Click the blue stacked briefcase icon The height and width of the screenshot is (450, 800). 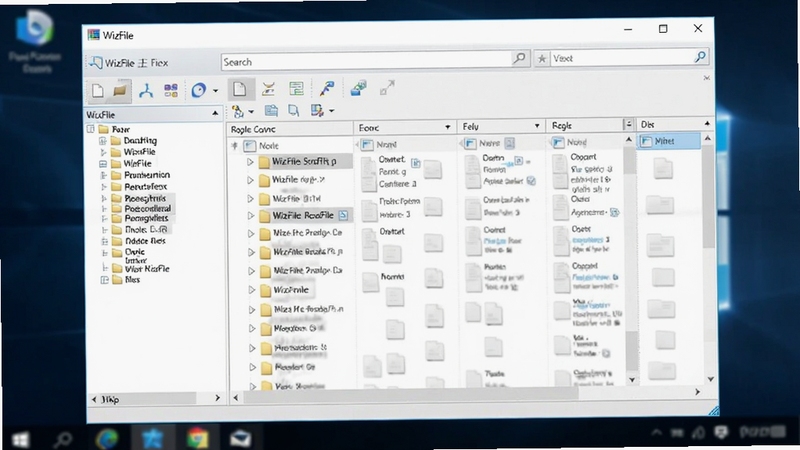[358, 88]
